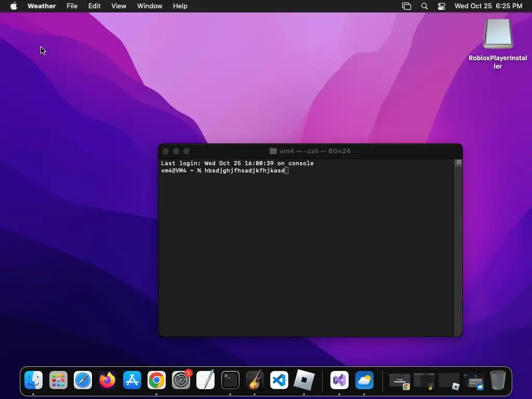Click the Terminal scrollbar top marker
Screen dimensions: 532x399
click(459, 163)
